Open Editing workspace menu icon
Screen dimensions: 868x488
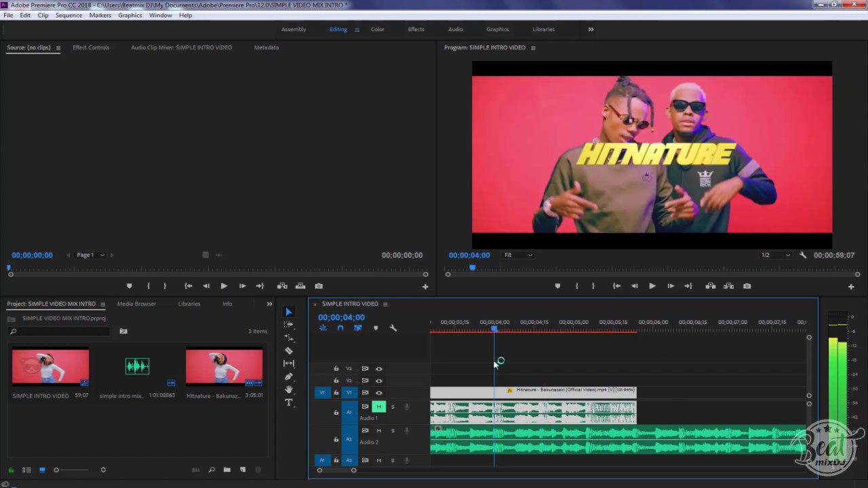357,29
